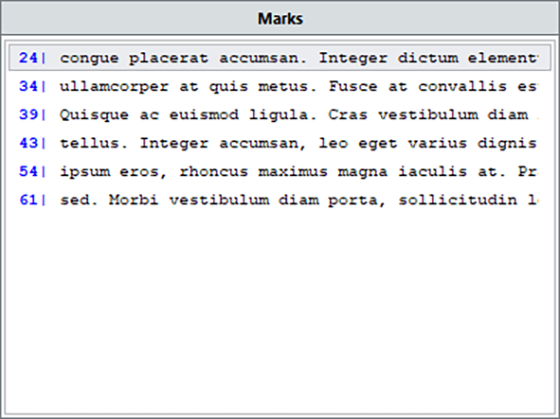
Task: Select the mark at line 34
Action: click(x=280, y=86)
